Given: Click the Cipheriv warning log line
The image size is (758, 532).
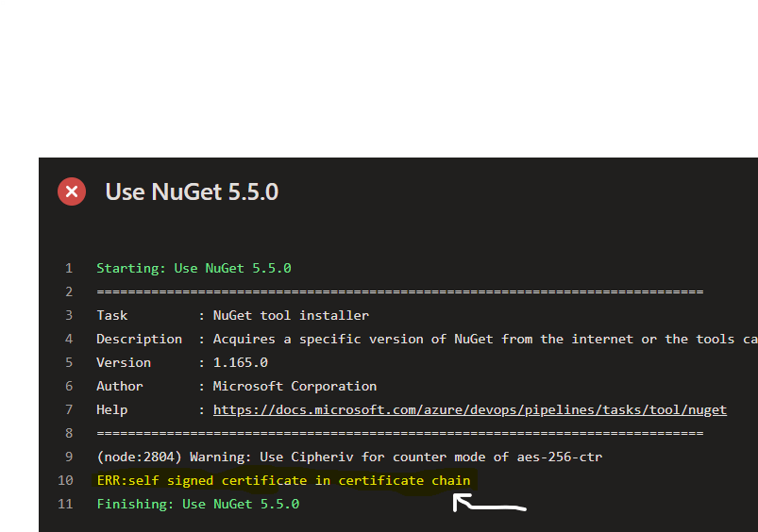Looking at the screenshot, I should pos(349,457).
